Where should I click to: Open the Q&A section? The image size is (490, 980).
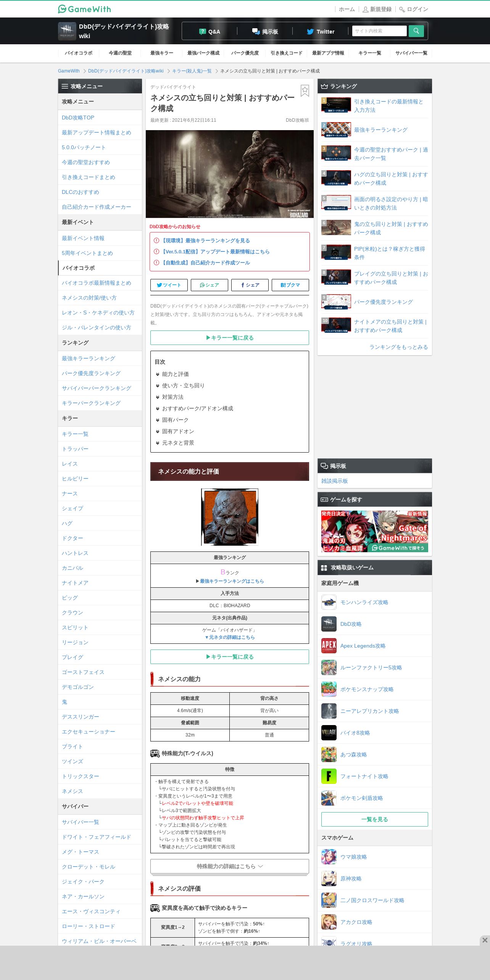pyautogui.click(x=210, y=32)
